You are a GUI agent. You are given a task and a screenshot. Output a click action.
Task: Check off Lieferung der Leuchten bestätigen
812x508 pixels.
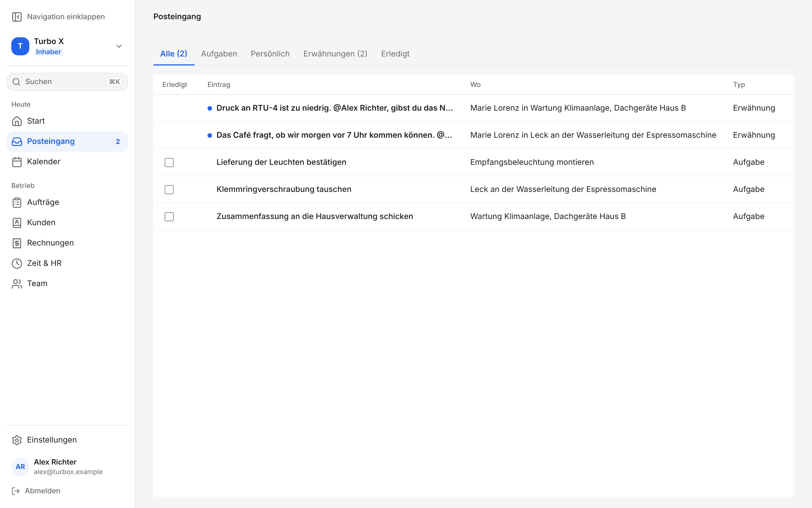tap(169, 163)
